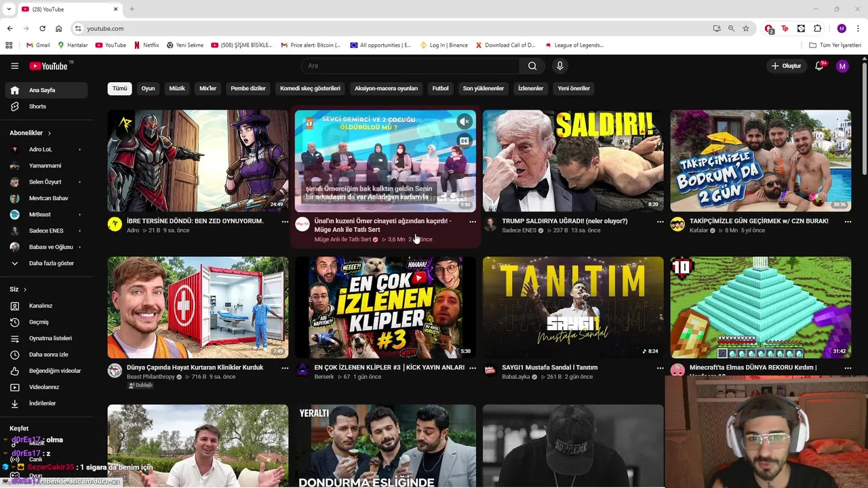The height and width of the screenshot is (488, 868).
Task: Expand the Siz section arrow
Action: (25, 289)
